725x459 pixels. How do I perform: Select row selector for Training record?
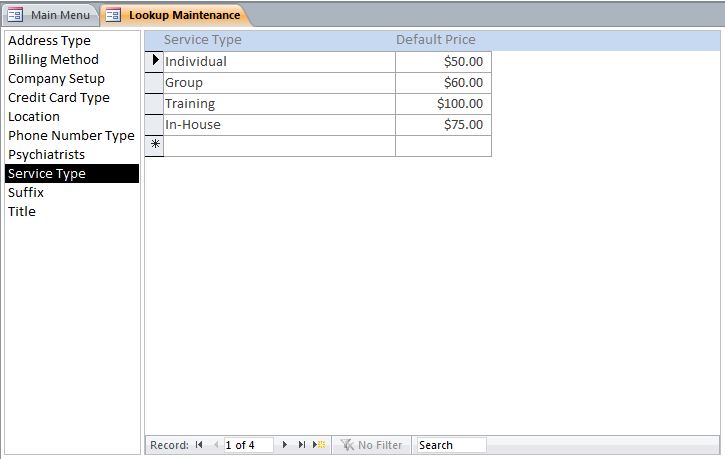(154, 104)
